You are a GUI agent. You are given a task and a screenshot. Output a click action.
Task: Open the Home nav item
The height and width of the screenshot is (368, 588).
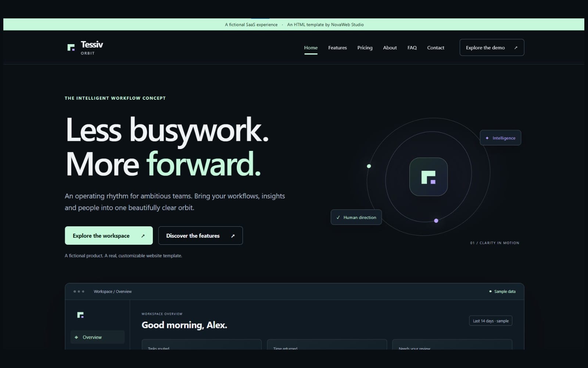point(311,47)
